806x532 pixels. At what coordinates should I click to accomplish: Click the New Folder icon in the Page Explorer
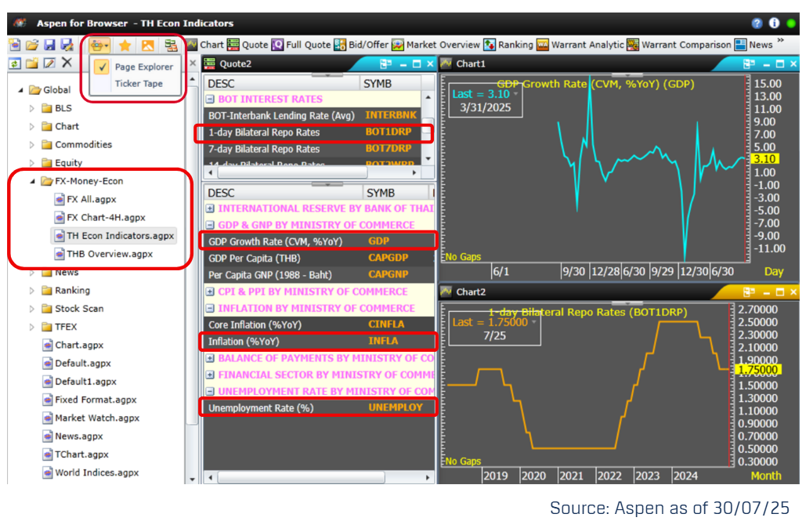click(32, 63)
